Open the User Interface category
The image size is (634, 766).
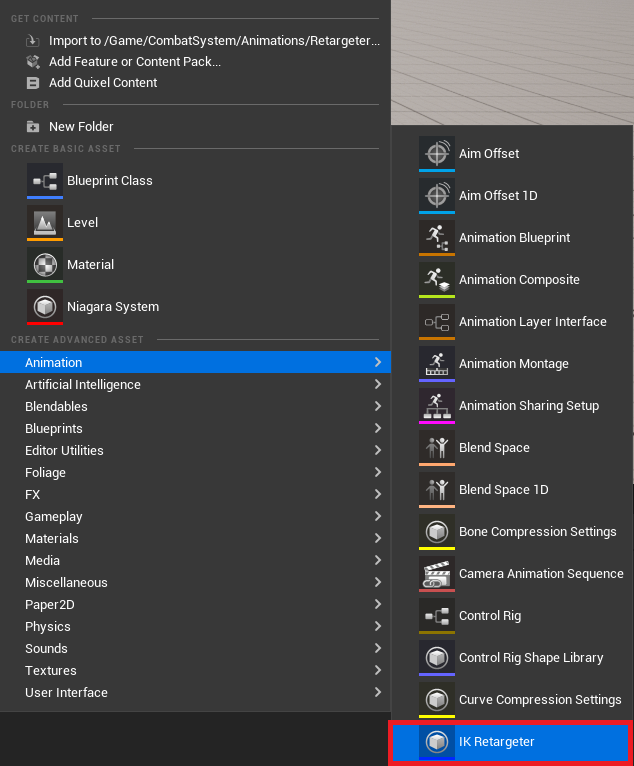click(x=195, y=692)
